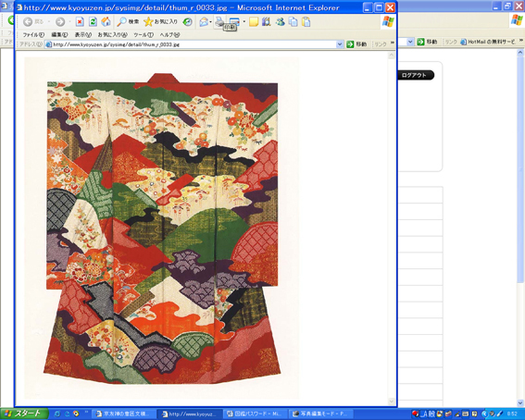Open dropdown arrow beside Mail icon

coord(210,21)
